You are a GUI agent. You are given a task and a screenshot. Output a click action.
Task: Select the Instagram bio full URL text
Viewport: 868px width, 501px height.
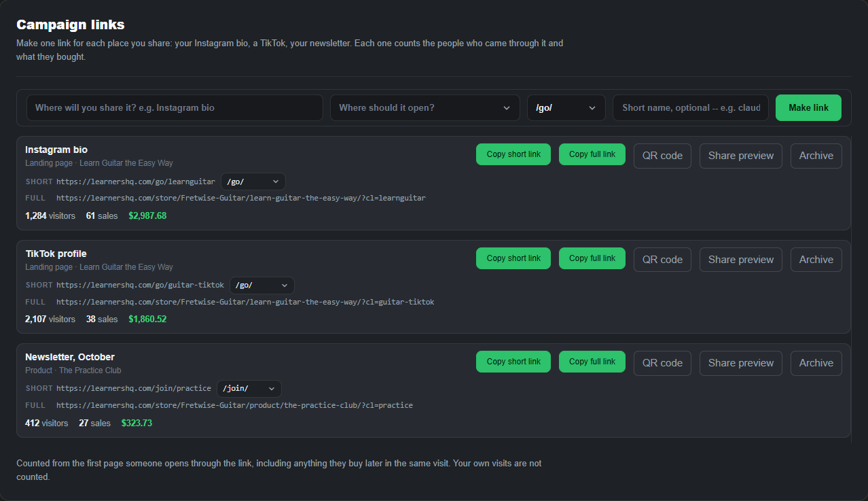241,198
